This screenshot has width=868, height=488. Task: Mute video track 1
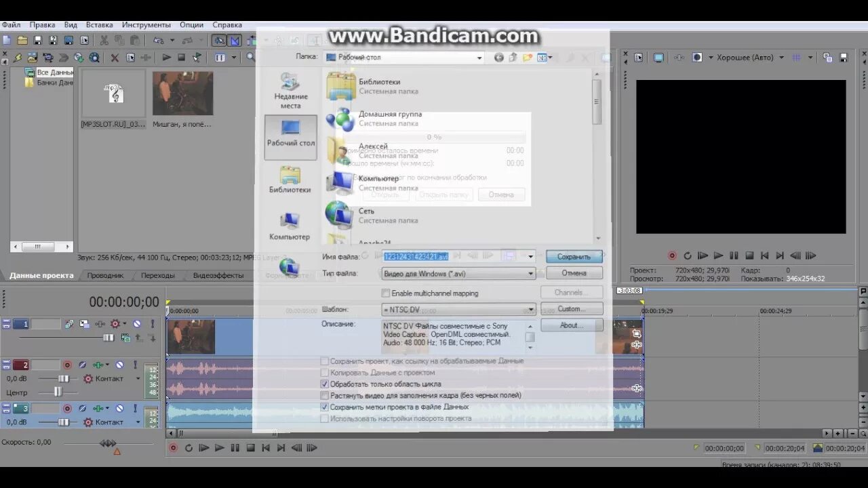point(137,325)
